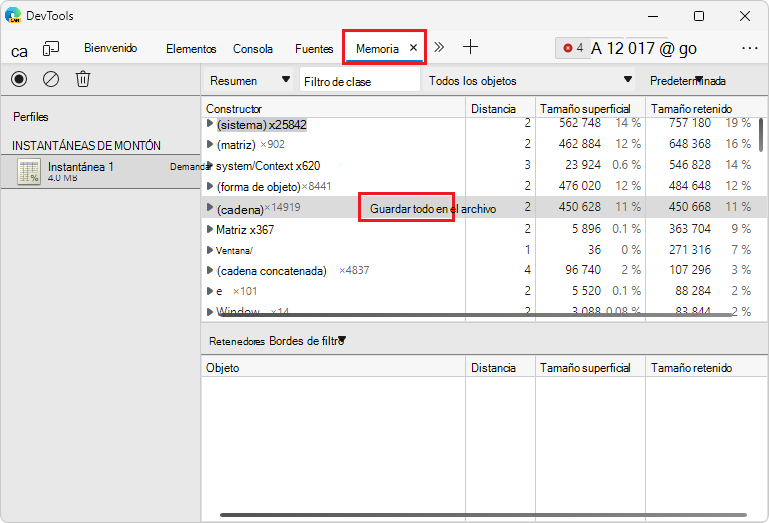This screenshot has height=523, width=769.
Task: Sort by the upper Constructor column header
Action: click(x=333, y=108)
